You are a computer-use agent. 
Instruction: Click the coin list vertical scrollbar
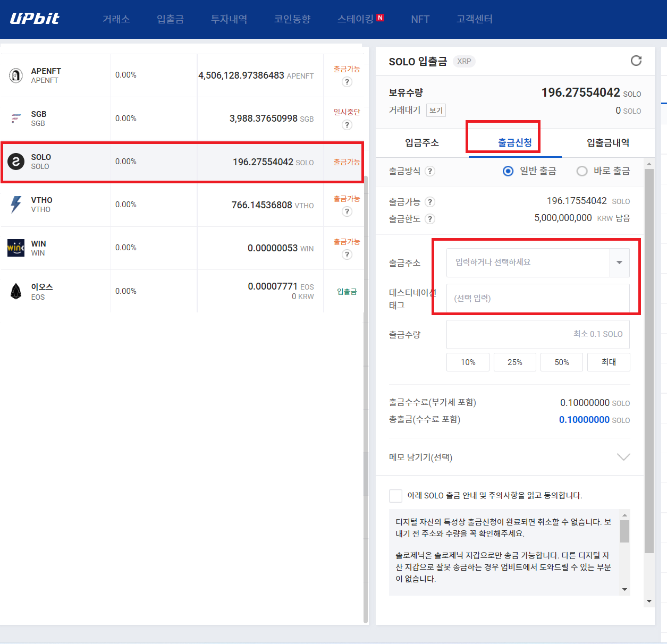[366, 399]
